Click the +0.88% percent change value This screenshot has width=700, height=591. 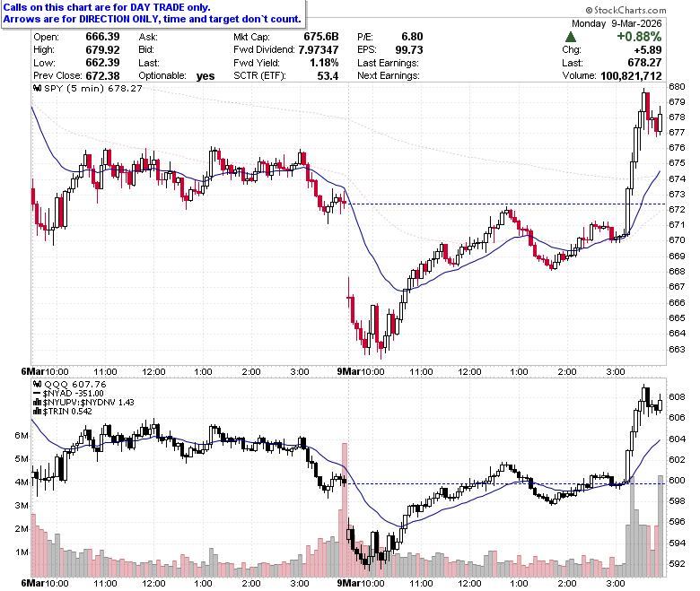(x=639, y=37)
